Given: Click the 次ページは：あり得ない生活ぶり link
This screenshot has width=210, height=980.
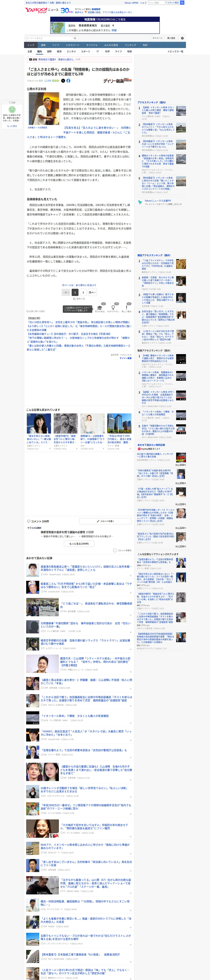Looking at the screenshot, I should point(79,285).
